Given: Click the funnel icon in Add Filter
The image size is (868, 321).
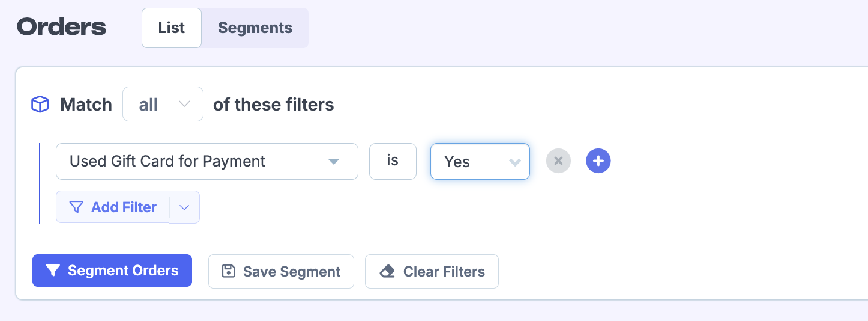Looking at the screenshot, I should click(x=76, y=207).
